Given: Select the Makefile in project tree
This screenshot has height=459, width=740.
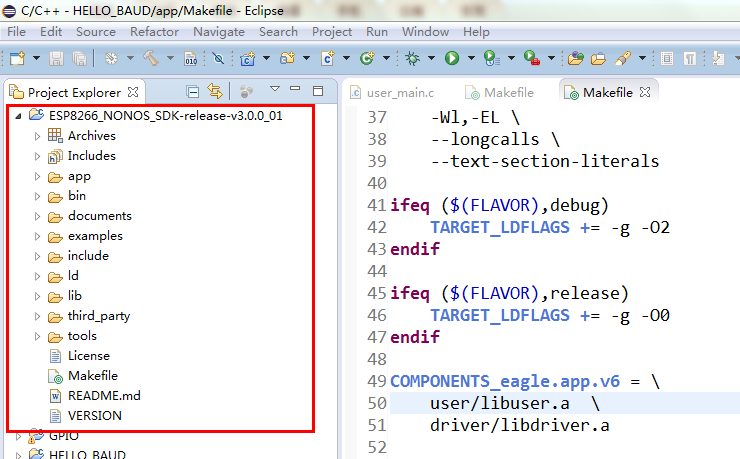Looking at the screenshot, I should [93, 376].
